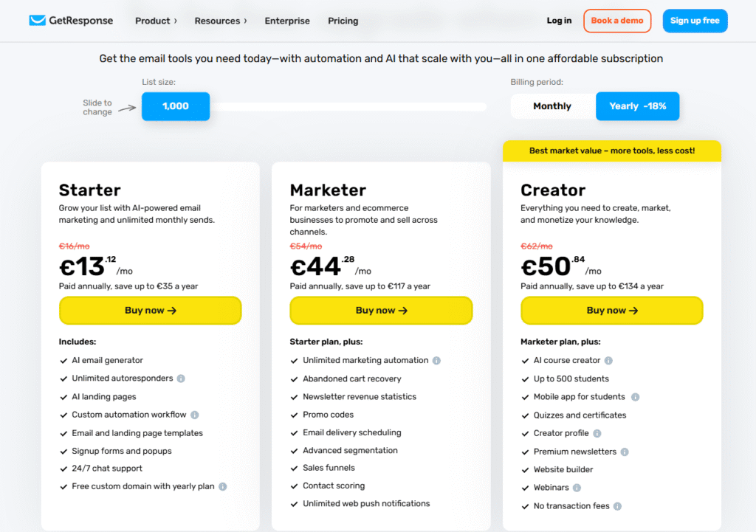Show info for Custom automation workflow
This screenshot has width=756, height=532.
[194, 415]
